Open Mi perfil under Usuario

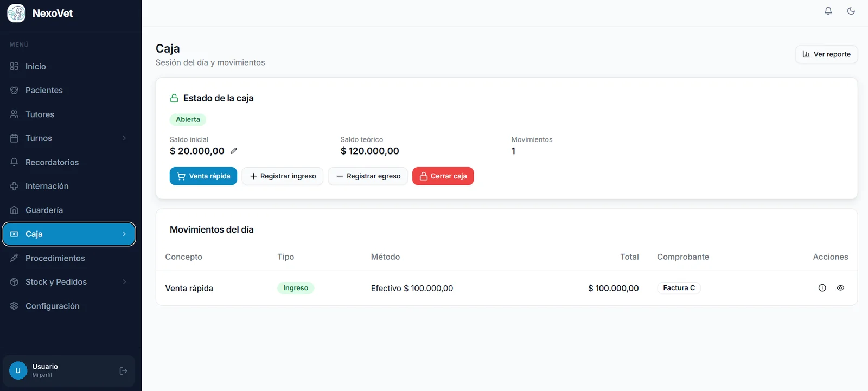pos(42,375)
